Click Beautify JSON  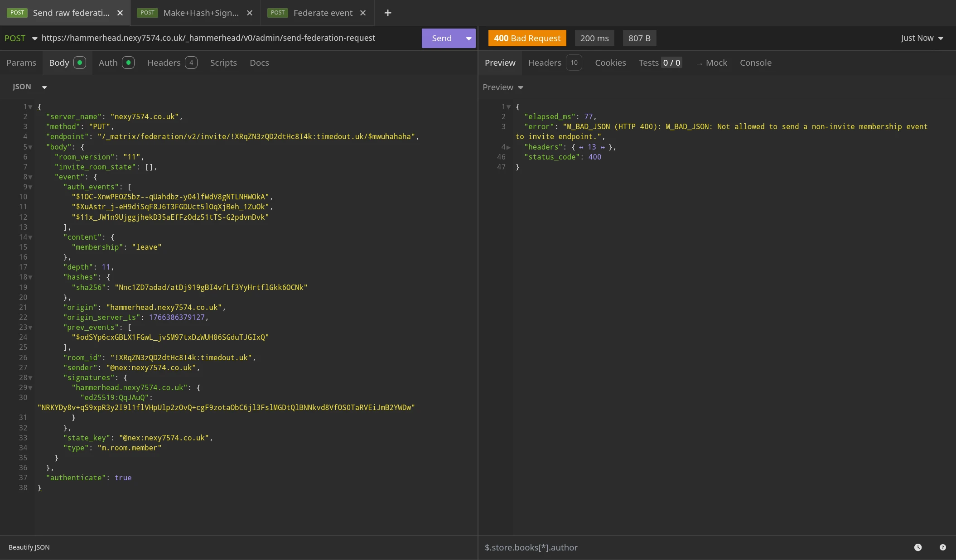[x=29, y=547]
